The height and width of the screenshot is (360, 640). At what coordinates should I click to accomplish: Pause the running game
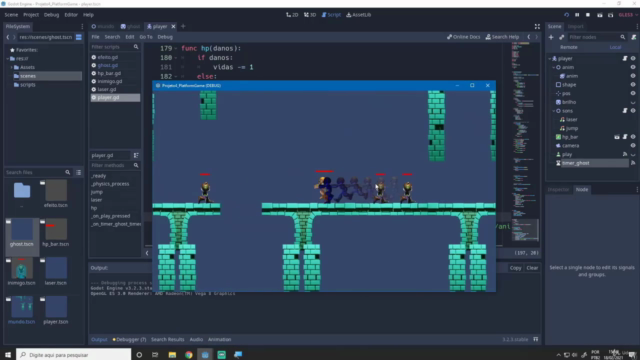pos(577,15)
